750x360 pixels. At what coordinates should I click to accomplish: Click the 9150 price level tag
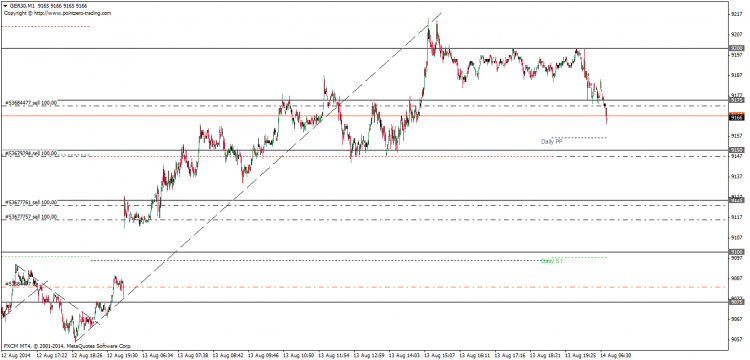[737, 150]
